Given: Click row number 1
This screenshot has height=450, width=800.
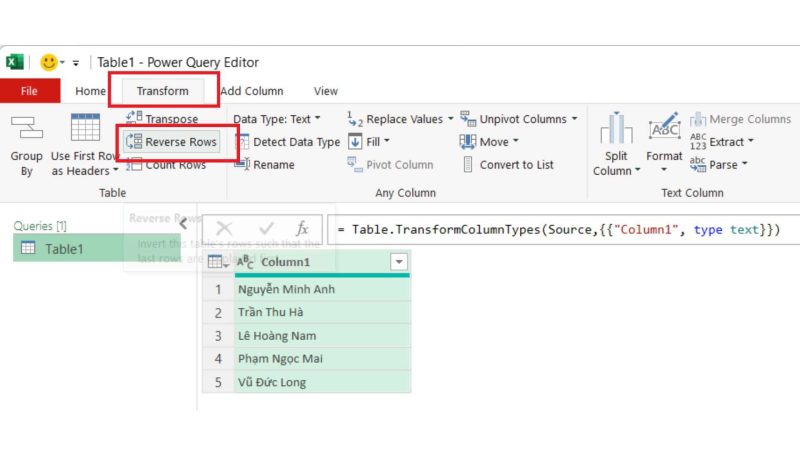Looking at the screenshot, I should [x=218, y=289].
